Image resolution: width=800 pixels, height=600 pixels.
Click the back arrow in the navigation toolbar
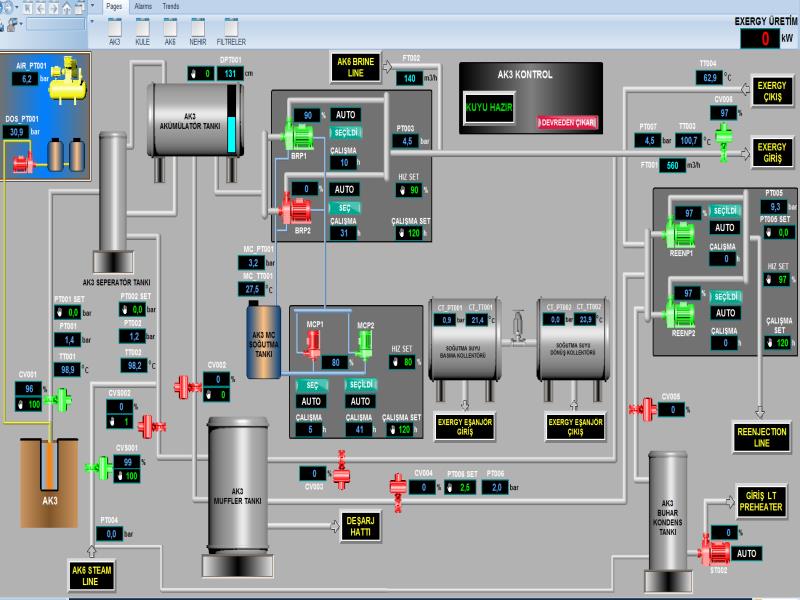[40, 8]
